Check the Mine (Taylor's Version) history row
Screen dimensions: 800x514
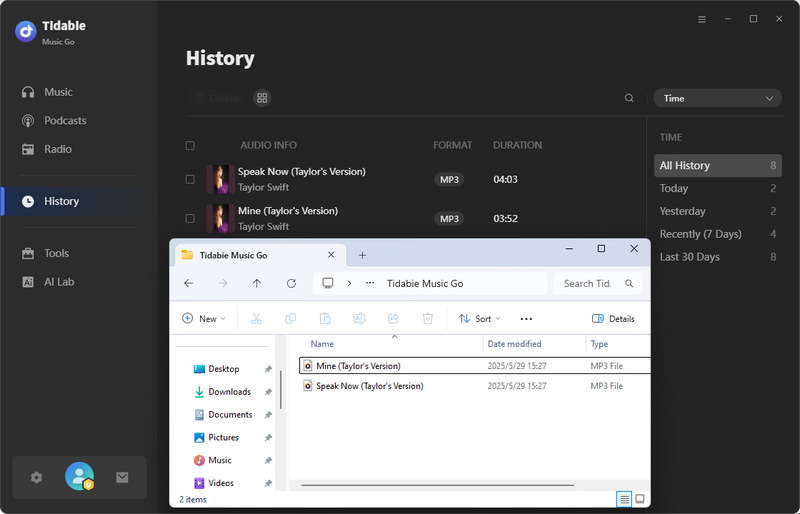pyautogui.click(x=190, y=219)
